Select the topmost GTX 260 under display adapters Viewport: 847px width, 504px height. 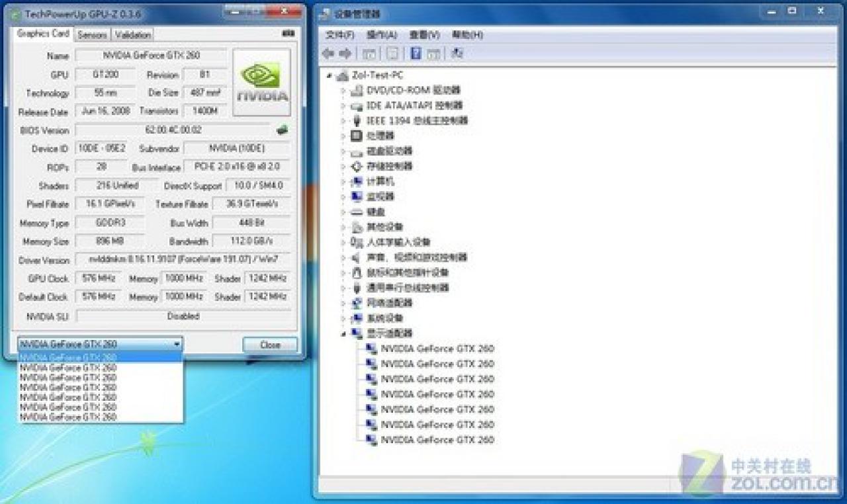pyautogui.click(x=437, y=349)
